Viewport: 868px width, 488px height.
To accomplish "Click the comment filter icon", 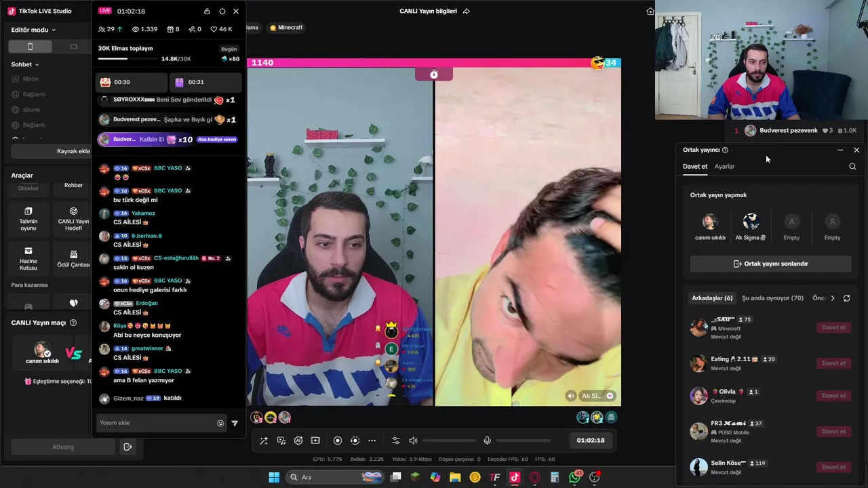I will tap(235, 423).
